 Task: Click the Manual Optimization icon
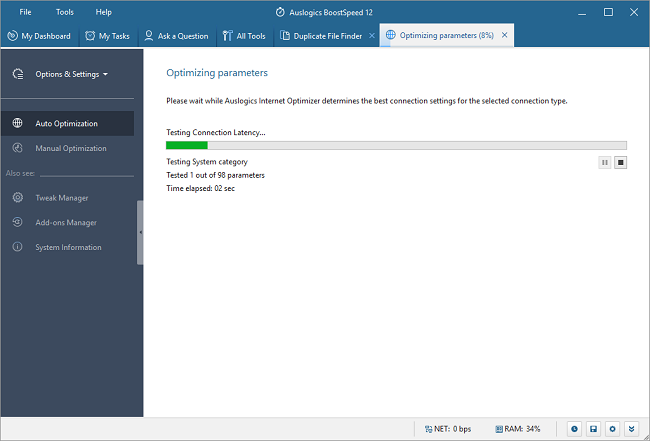click(17, 148)
